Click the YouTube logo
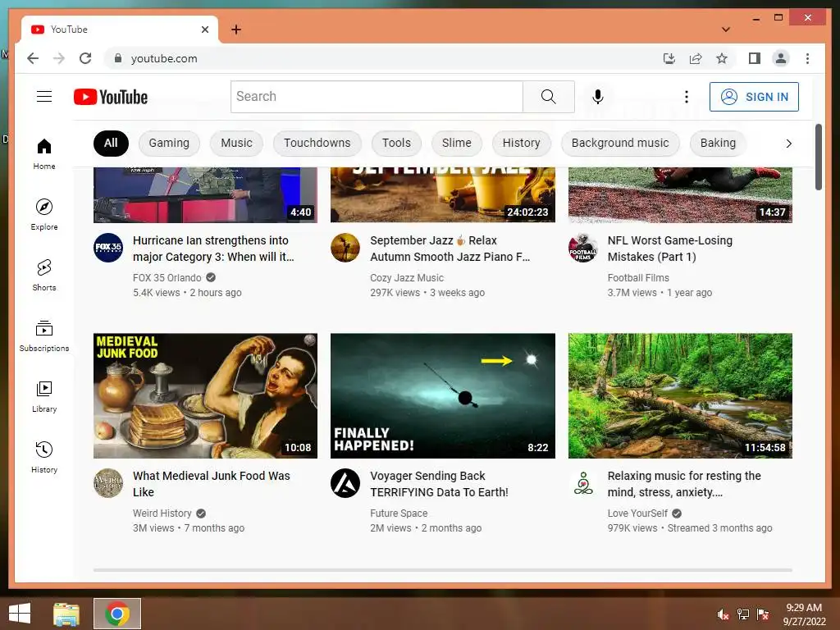840x630 pixels. [111, 97]
